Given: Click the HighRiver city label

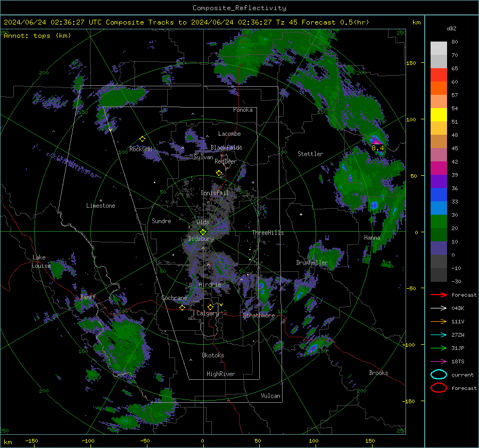Looking at the screenshot, I should [x=221, y=374].
